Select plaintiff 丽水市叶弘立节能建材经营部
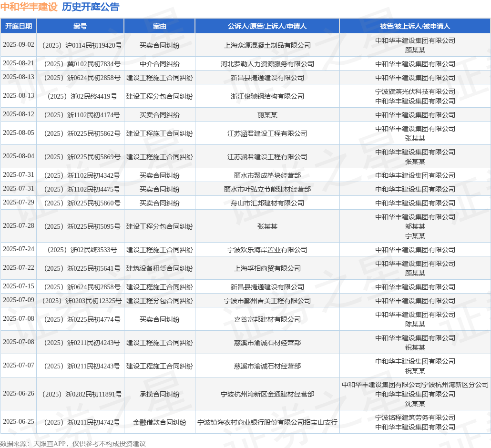Image resolution: width=491 pixels, height=448 pixels. [267, 189]
